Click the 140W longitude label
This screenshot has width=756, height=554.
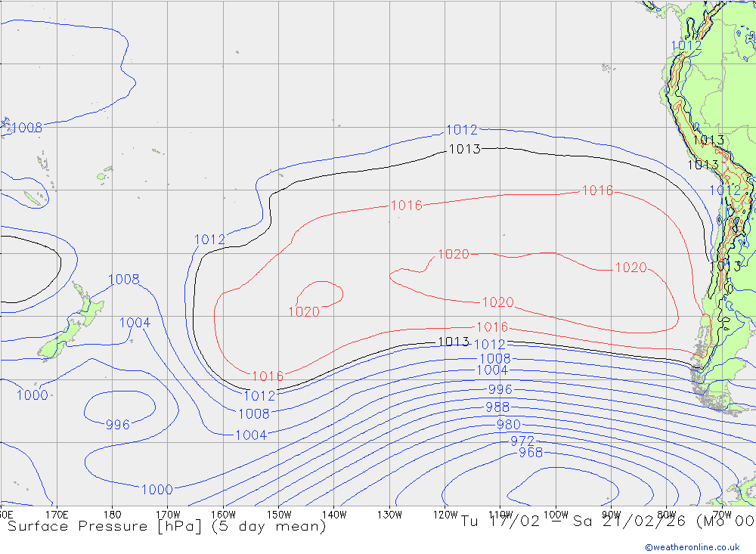[x=334, y=515]
